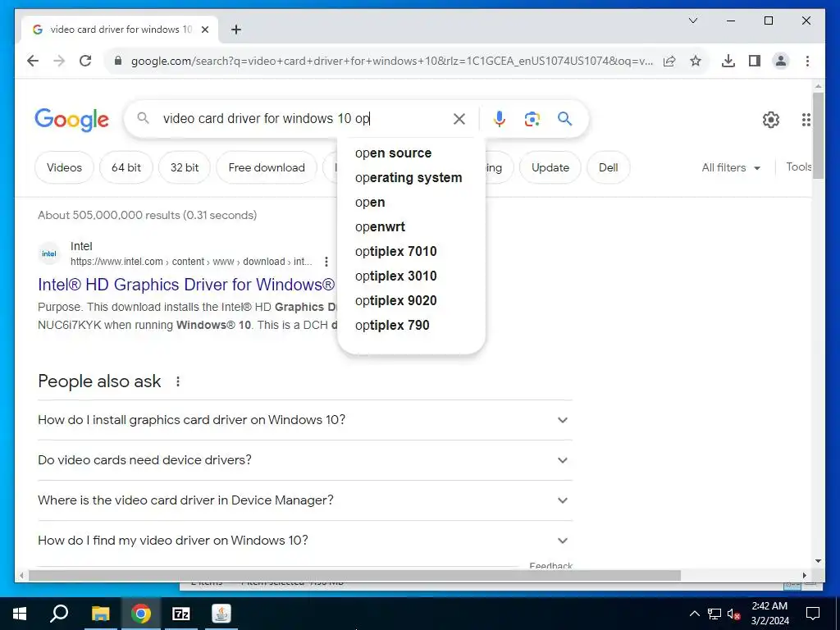Image resolution: width=840 pixels, height=630 pixels.
Task: Bookmark this page with the star icon
Action: (696, 61)
